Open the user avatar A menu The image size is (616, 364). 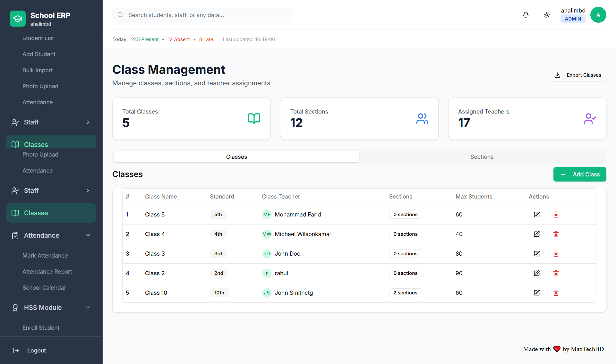[598, 15]
